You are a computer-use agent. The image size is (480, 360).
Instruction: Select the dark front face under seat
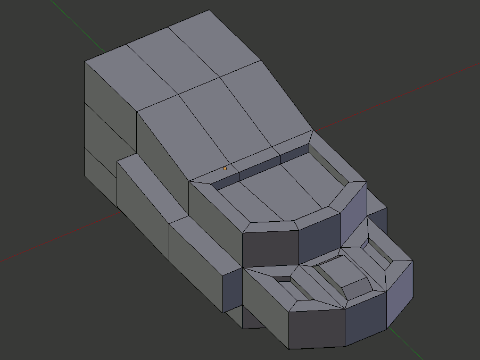pyautogui.click(x=270, y=246)
